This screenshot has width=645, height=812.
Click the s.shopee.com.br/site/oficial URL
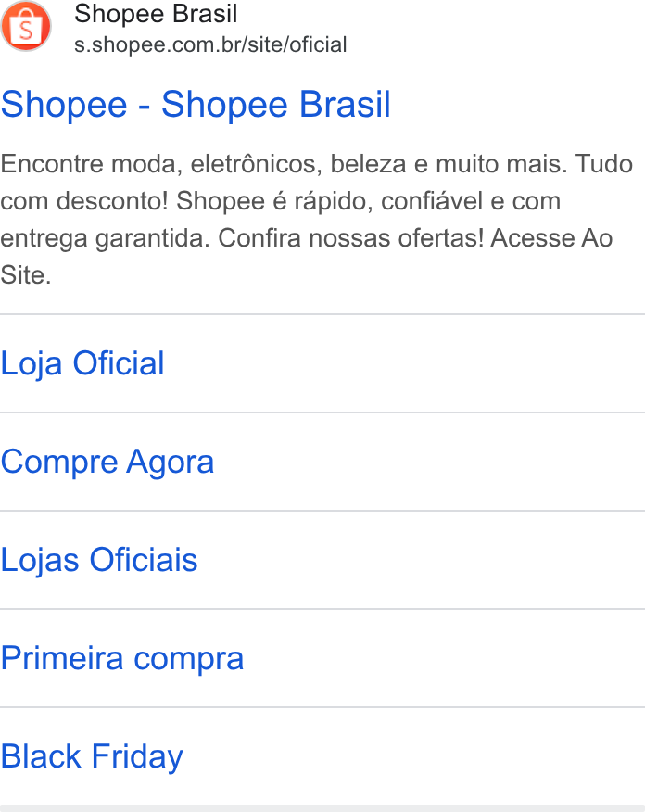click(x=210, y=44)
